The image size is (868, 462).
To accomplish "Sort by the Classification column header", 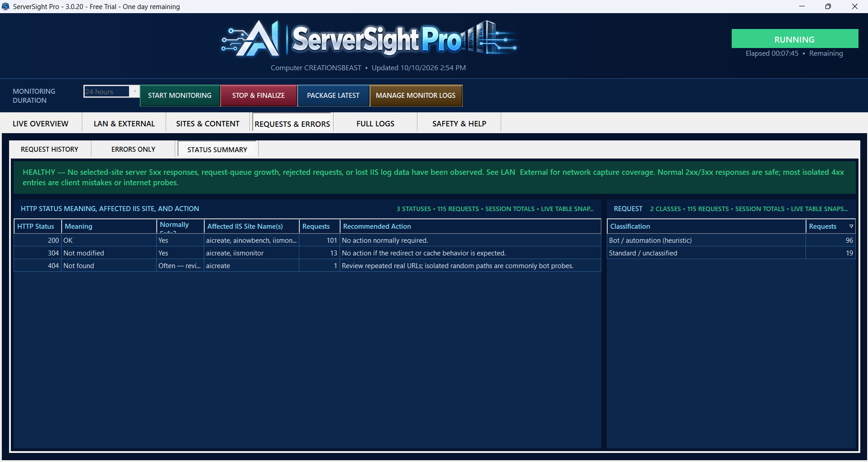I will 706,226.
